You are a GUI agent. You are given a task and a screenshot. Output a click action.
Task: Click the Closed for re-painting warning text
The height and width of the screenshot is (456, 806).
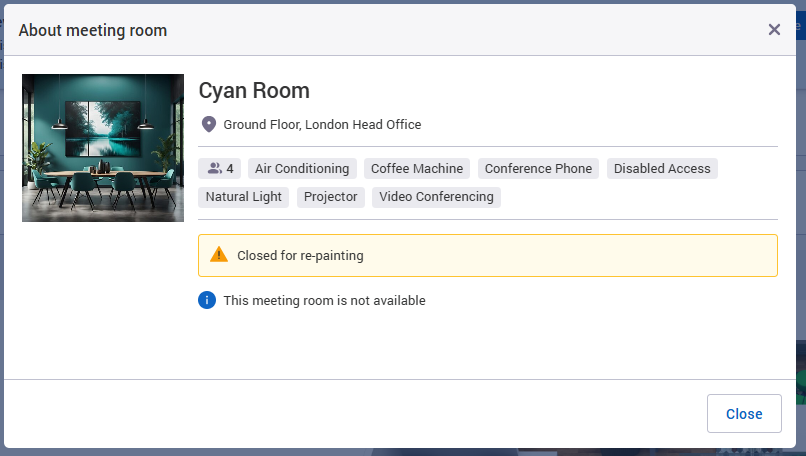pos(300,256)
